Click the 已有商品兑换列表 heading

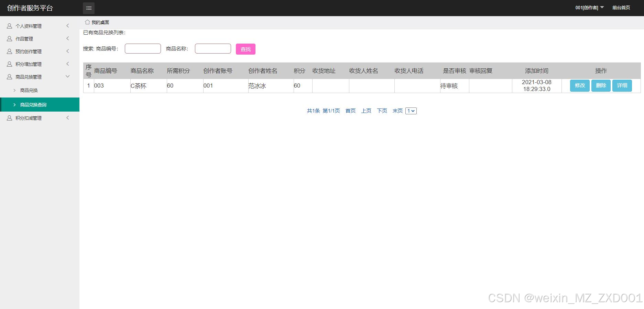click(104, 33)
